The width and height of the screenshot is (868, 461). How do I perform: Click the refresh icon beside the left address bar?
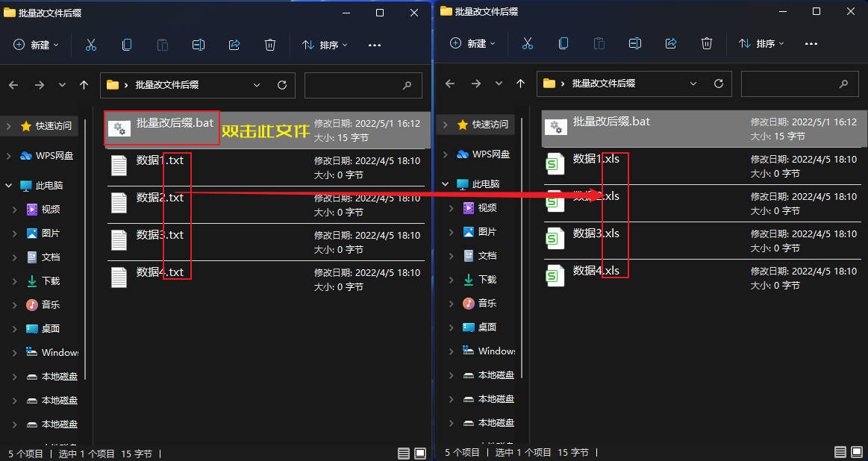point(282,85)
